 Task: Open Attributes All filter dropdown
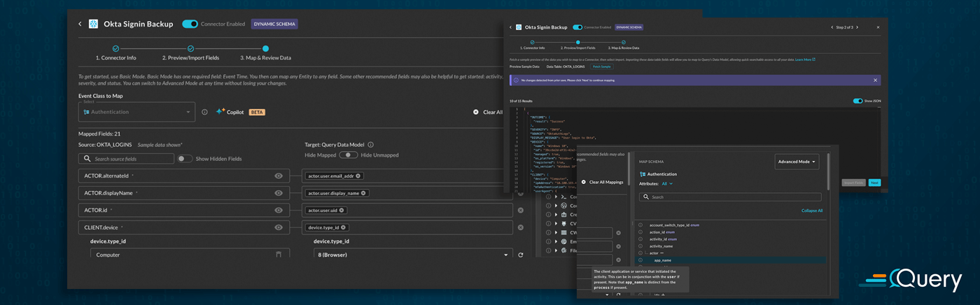click(x=667, y=183)
